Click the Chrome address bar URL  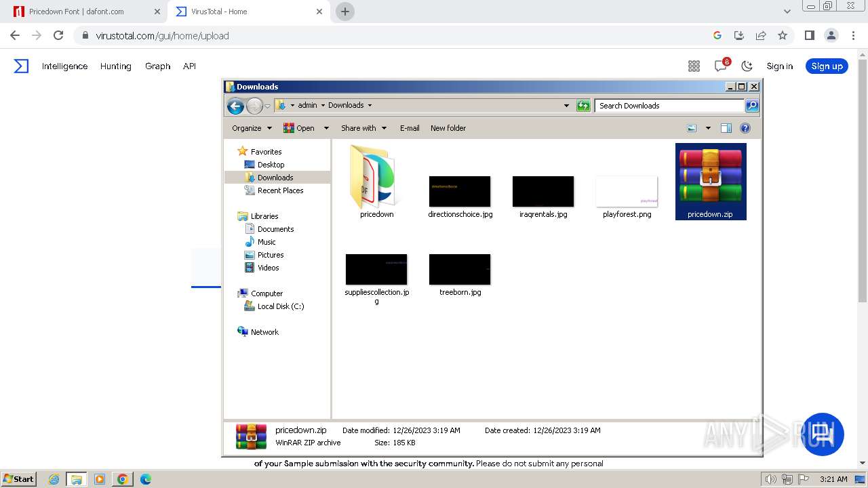(162, 36)
